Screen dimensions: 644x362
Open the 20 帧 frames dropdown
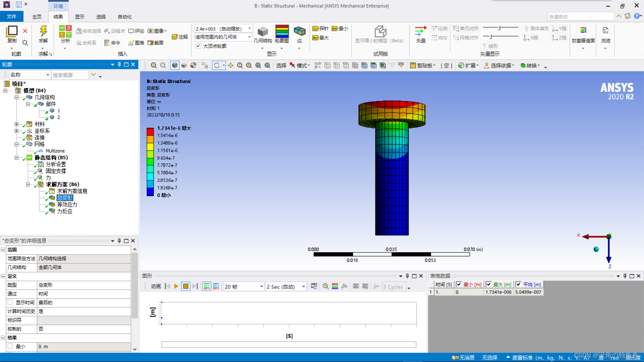coord(261,287)
